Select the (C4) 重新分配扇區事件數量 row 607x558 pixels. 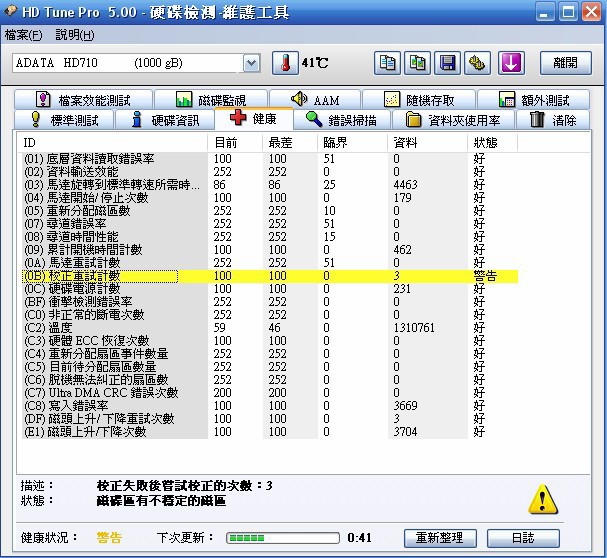pos(269,354)
